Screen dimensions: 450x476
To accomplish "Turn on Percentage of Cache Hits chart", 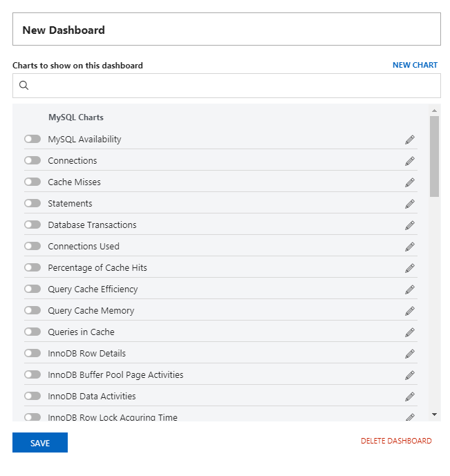I will [x=32, y=267].
